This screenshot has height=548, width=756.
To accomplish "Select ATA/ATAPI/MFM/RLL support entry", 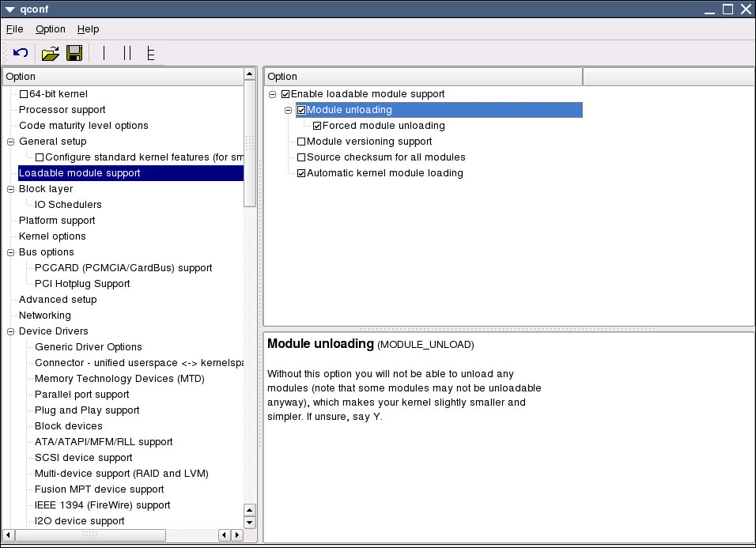I will [x=104, y=442].
